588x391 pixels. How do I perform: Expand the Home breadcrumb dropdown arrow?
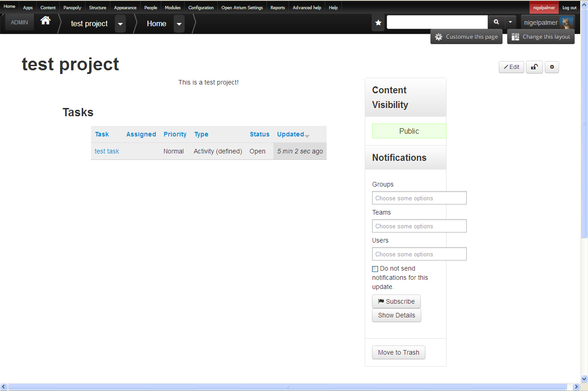pos(179,24)
